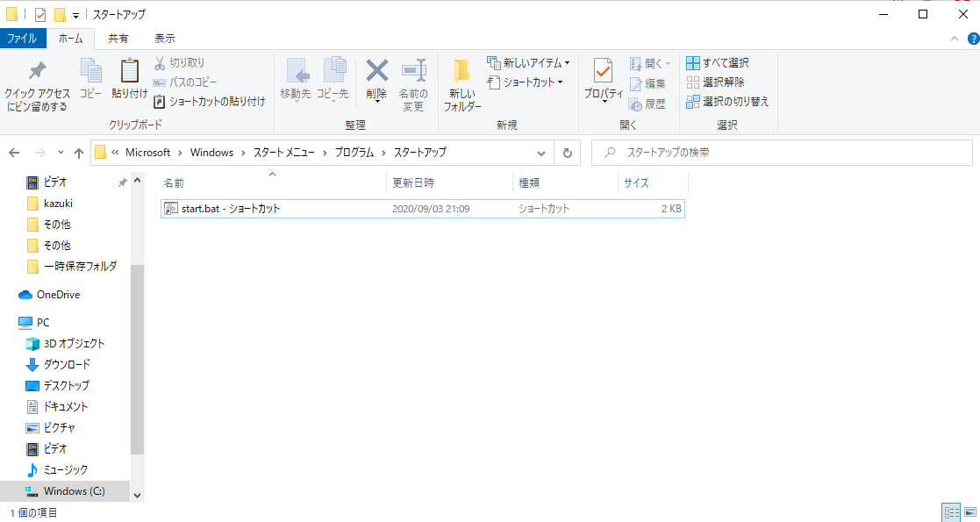This screenshot has height=522, width=980.
Task: Expand the Properties dropdown arrow
Action: [604, 101]
